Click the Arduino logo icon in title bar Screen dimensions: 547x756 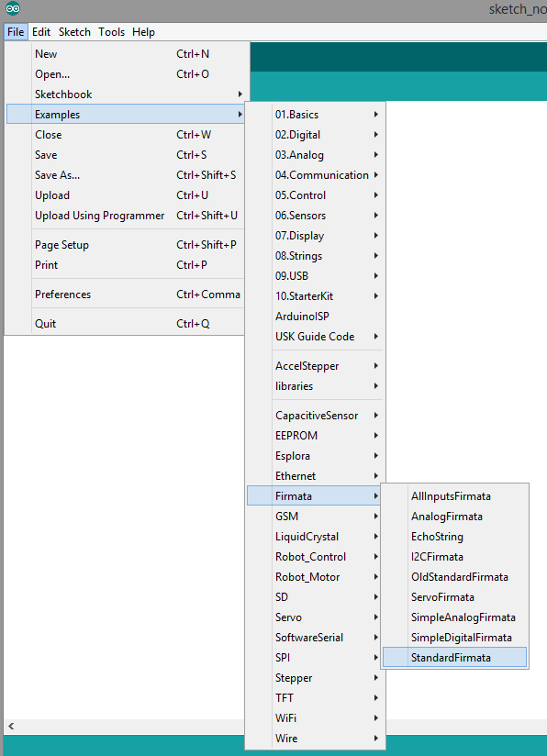[x=13, y=8]
